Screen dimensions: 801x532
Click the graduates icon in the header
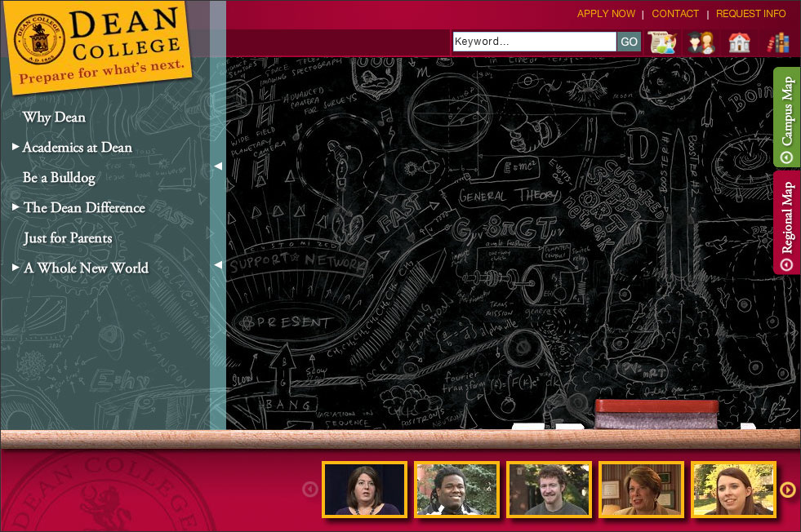(701, 42)
